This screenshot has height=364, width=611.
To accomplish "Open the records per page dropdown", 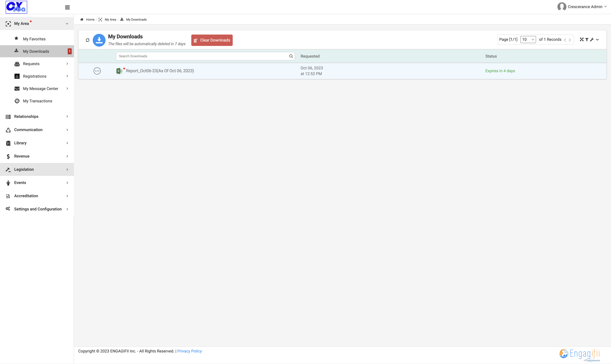I will [528, 40].
